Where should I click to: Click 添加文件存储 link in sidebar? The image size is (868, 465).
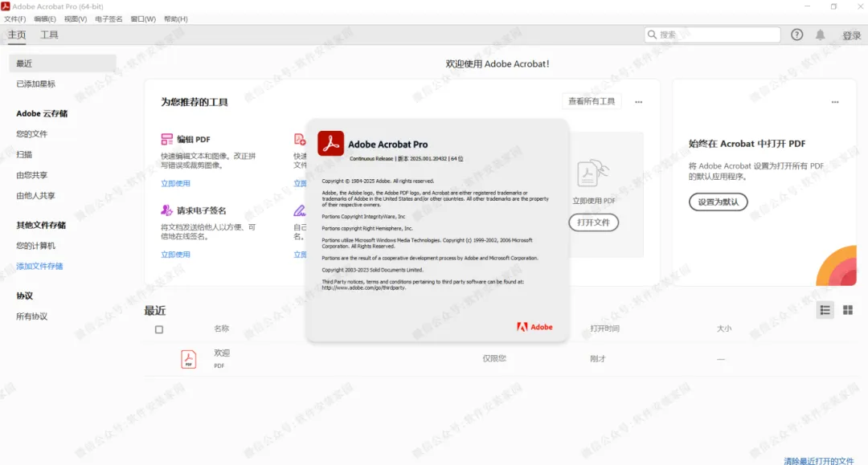39,266
